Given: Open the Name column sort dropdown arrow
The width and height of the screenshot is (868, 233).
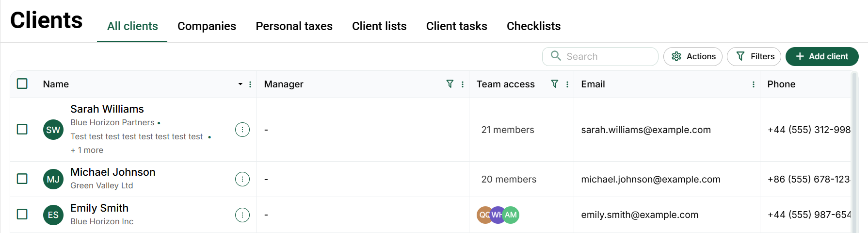Looking at the screenshot, I should (x=240, y=84).
